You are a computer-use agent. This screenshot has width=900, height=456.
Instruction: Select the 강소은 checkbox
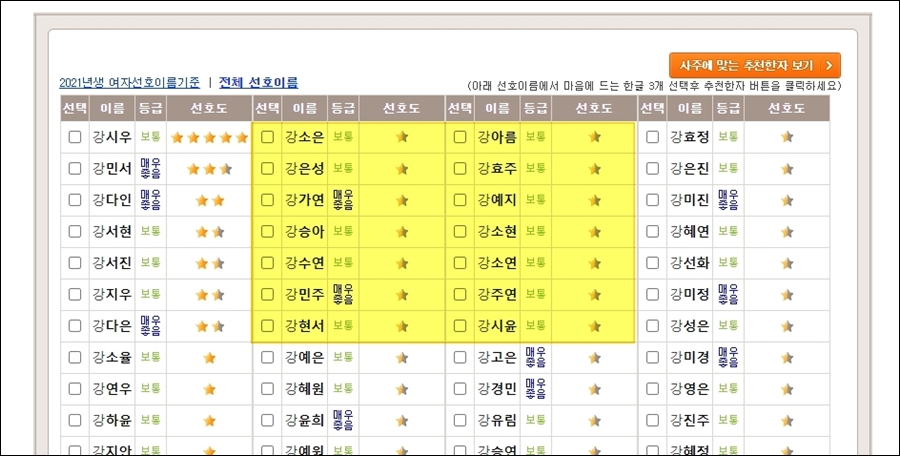[x=267, y=137]
